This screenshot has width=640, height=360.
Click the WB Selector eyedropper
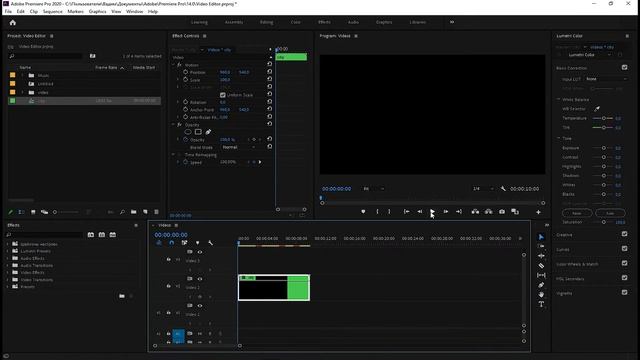(597, 109)
